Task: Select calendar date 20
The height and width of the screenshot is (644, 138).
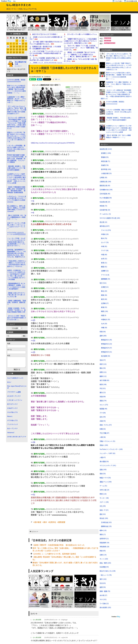Action: point(11,49)
